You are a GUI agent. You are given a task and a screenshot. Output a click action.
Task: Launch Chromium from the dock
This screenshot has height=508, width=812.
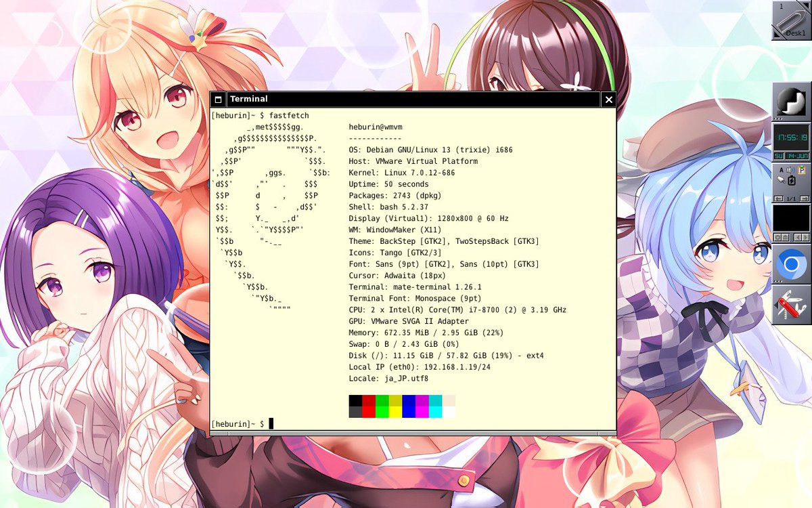(792, 264)
